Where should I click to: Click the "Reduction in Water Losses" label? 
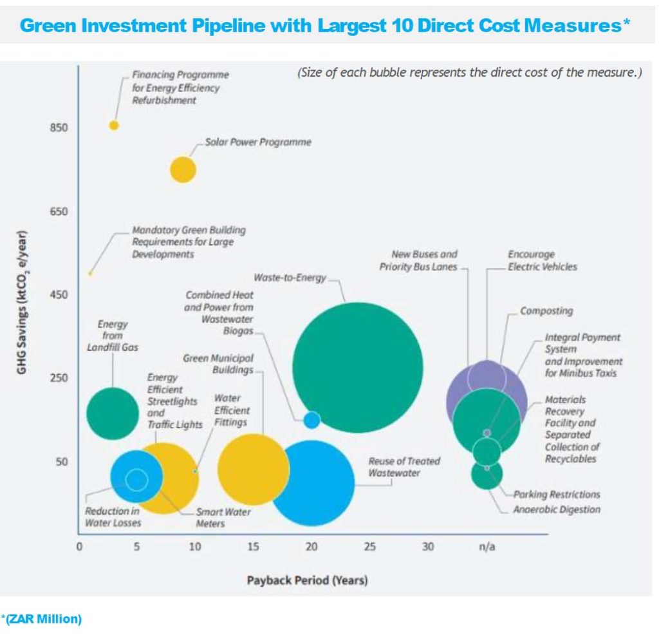coord(112,516)
